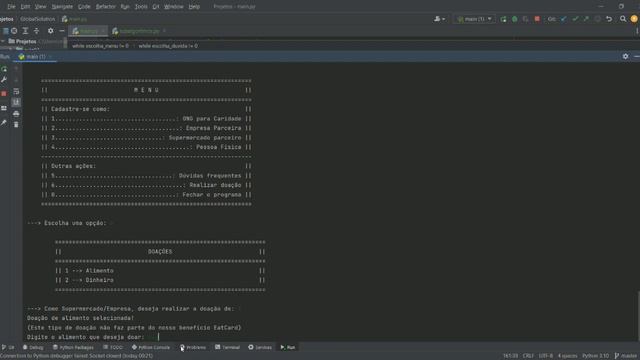Commit changes with green checkmark icon

click(x=575, y=19)
